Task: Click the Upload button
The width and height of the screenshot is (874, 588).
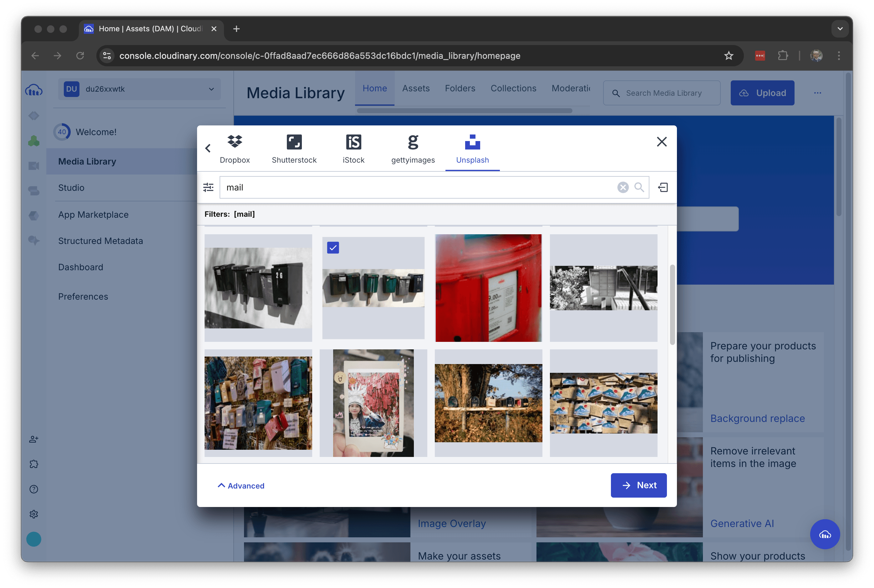Action: pyautogui.click(x=762, y=93)
